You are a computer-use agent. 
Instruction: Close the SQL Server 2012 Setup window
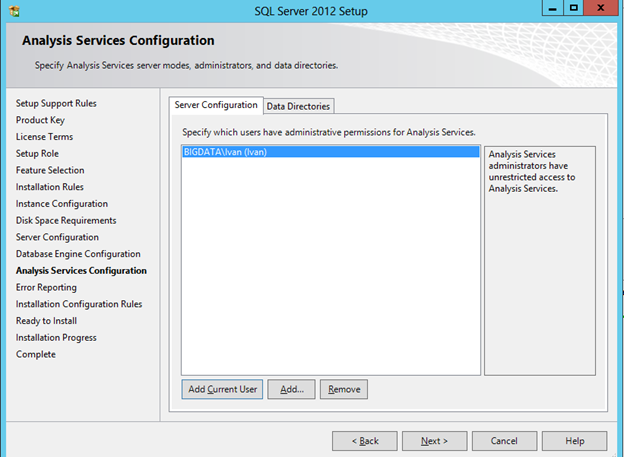601,8
